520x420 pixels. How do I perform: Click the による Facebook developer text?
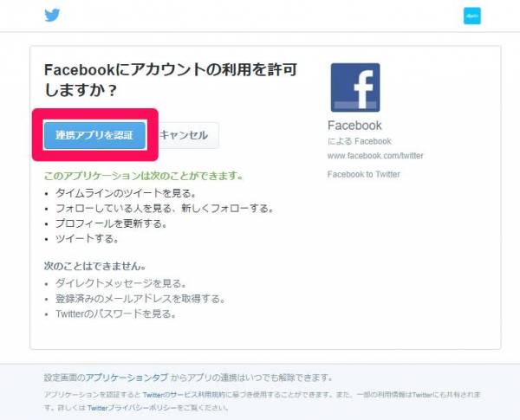(359, 141)
